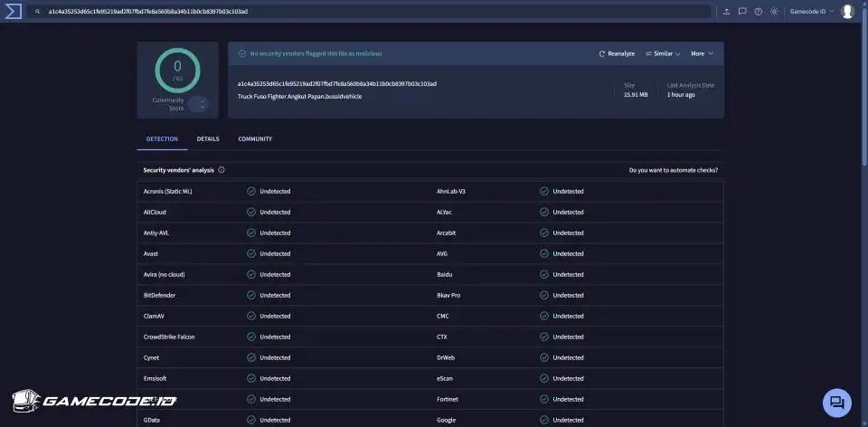Expand the More dropdown
This screenshot has height=427, width=868.
click(702, 53)
